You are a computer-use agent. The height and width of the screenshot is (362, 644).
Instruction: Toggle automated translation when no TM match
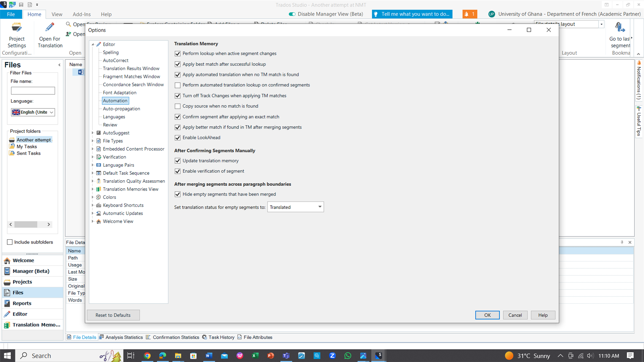click(177, 75)
